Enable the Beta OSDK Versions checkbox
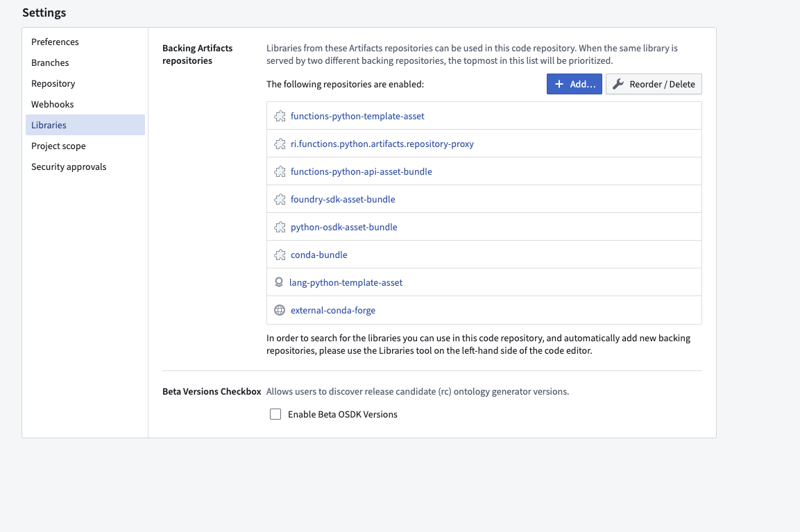The height and width of the screenshot is (532, 800). 275,414
